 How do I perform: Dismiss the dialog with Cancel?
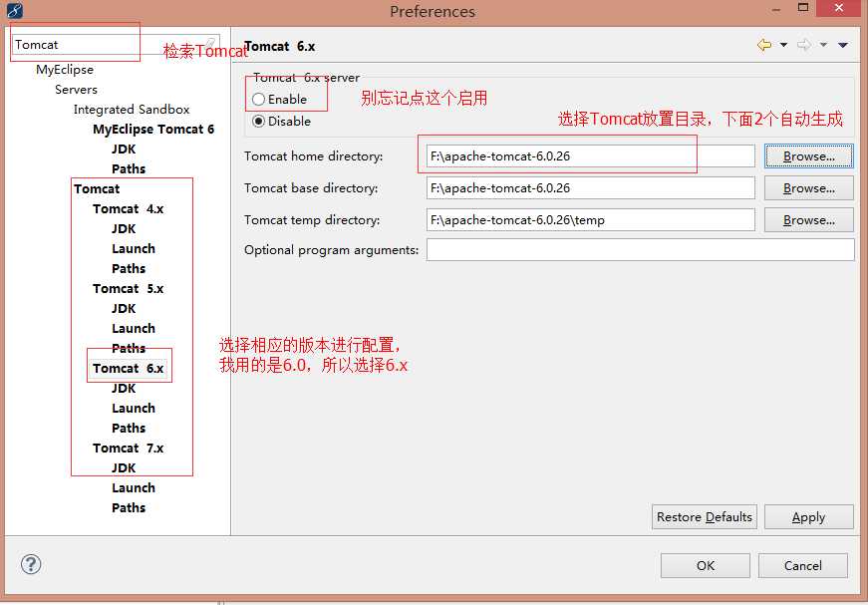tap(802, 566)
